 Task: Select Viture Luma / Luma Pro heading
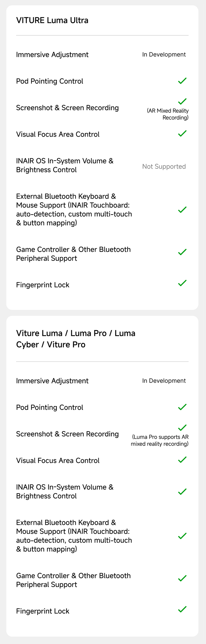(x=76, y=339)
